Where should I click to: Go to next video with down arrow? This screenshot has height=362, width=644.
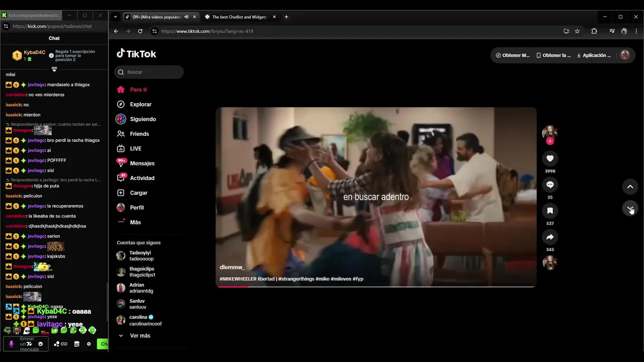(630, 208)
